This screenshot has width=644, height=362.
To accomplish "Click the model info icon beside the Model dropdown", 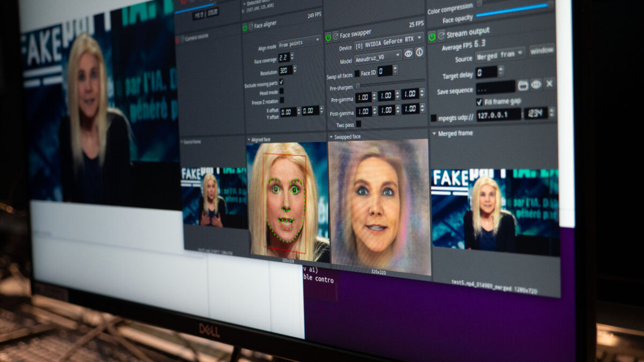I will coord(419,53).
